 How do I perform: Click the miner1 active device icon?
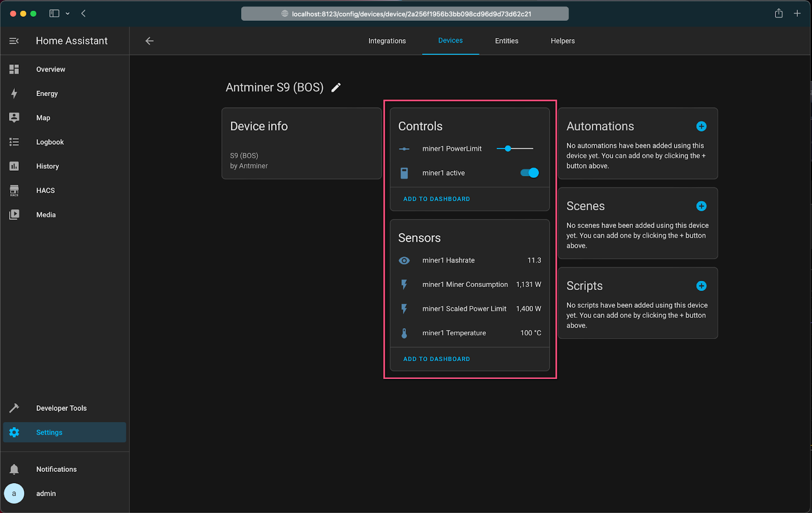tap(404, 173)
